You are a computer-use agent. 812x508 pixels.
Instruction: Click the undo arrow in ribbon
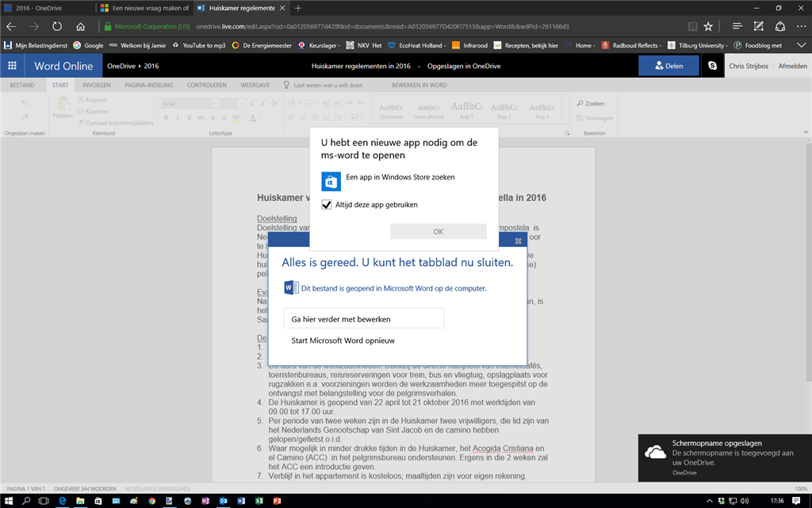25,103
